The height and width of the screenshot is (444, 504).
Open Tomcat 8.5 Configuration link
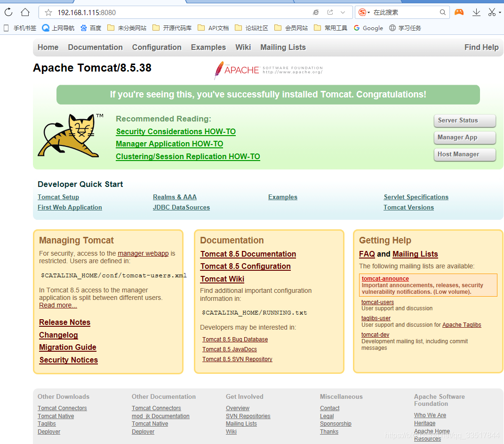coord(246,266)
